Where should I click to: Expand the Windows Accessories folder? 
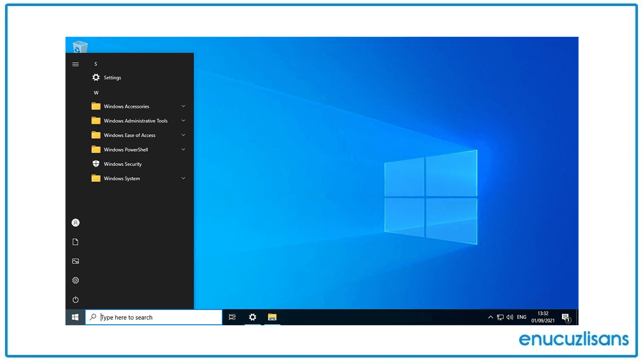(x=139, y=106)
